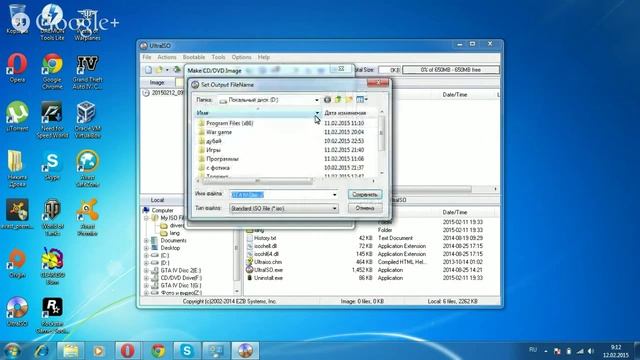Screen dimensions: 640x360
Task: Open the Google Chrome desktop shortcut
Action: (x=52, y=71)
